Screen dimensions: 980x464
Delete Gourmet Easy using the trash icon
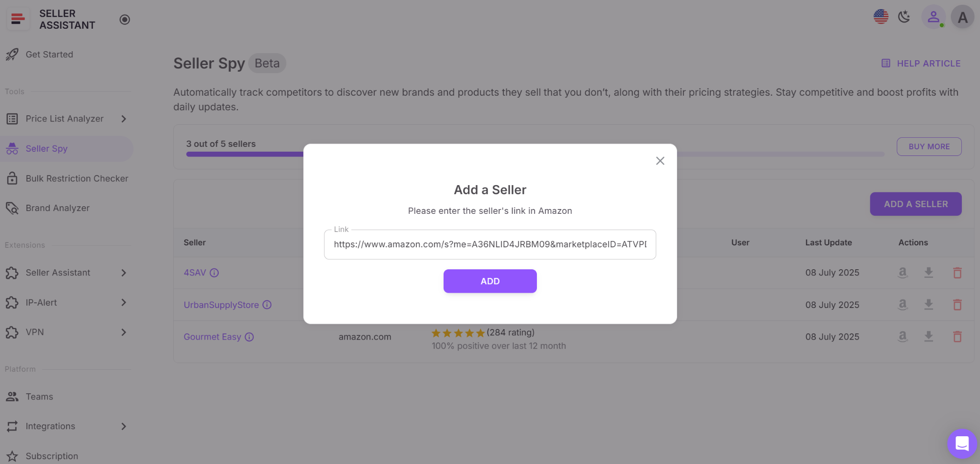coord(958,337)
